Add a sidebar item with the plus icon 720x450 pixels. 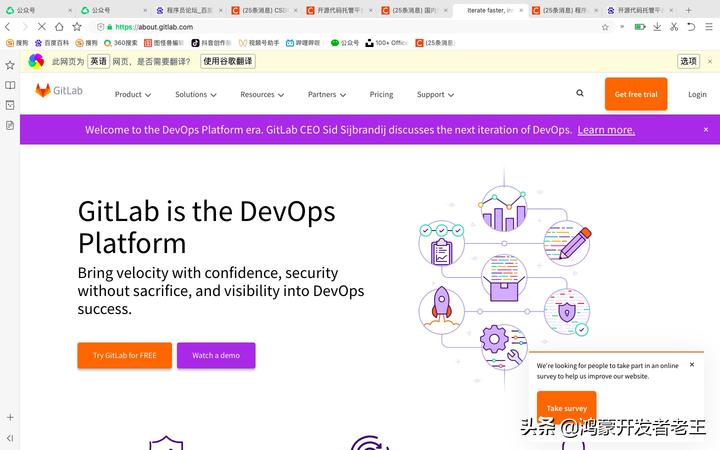pos(10,417)
